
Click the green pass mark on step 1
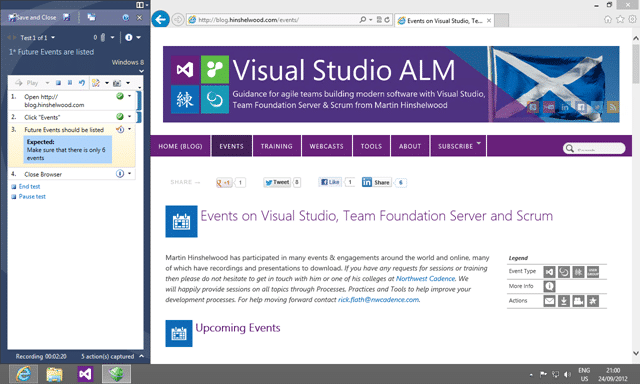pyautogui.click(x=120, y=96)
